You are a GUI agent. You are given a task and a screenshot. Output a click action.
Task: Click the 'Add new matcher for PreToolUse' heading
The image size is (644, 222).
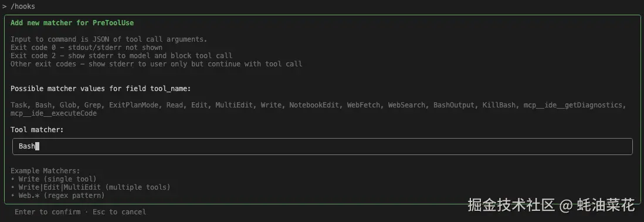[72, 22]
